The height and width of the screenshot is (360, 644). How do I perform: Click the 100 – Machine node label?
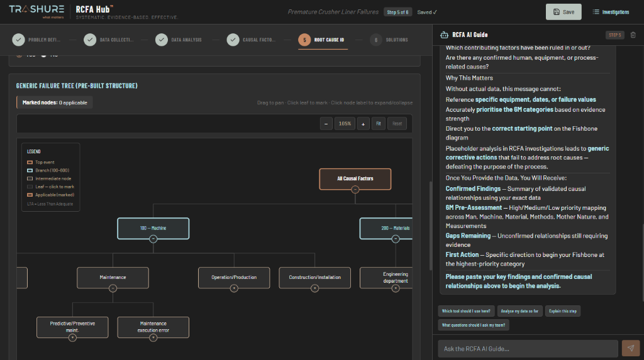(153, 228)
